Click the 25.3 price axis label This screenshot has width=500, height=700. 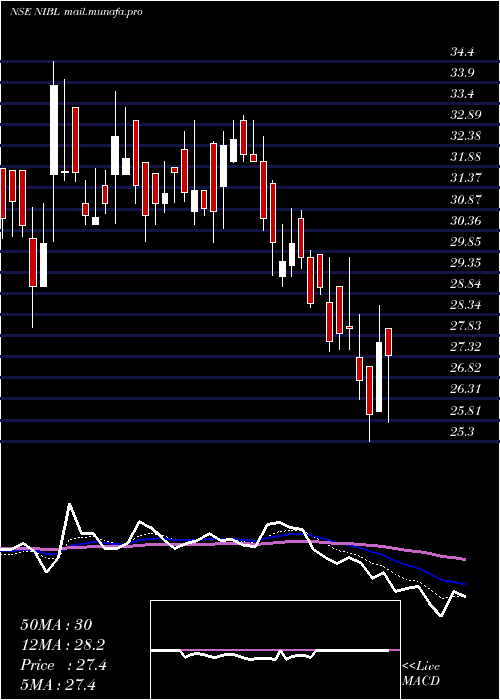coord(462,432)
